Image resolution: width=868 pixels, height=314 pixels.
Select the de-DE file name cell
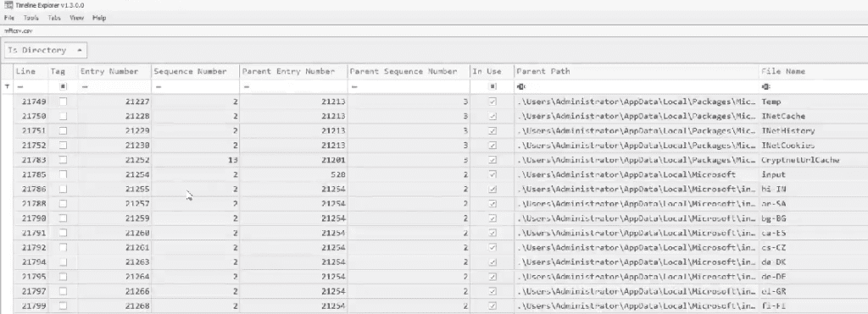tap(813, 277)
